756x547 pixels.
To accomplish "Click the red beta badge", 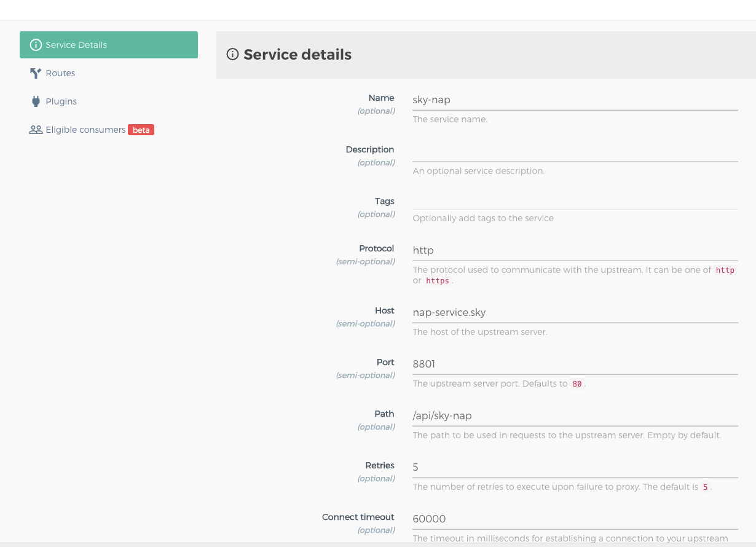I will pos(141,130).
